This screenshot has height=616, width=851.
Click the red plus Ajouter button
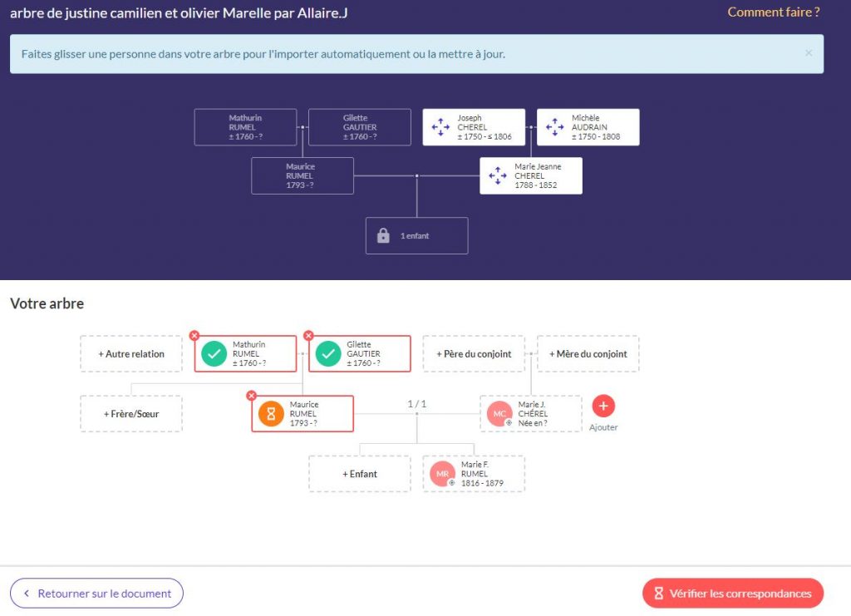[603, 406]
